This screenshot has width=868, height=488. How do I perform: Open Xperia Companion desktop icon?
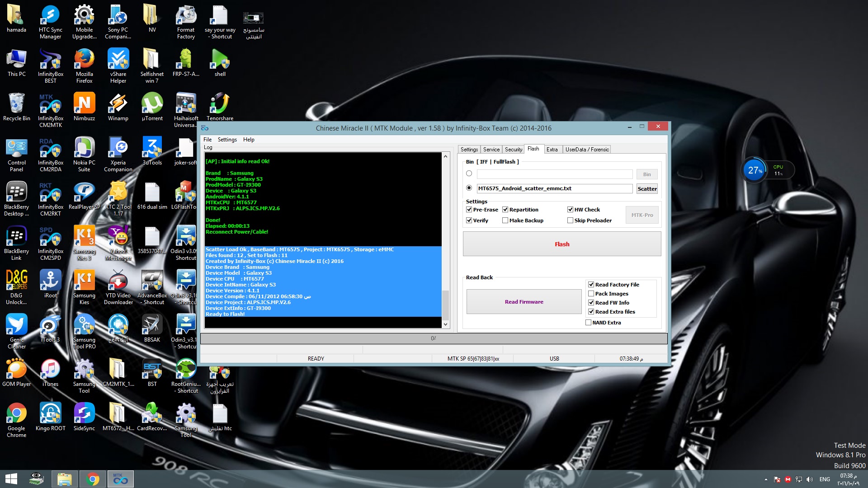(x=118, y=155)
